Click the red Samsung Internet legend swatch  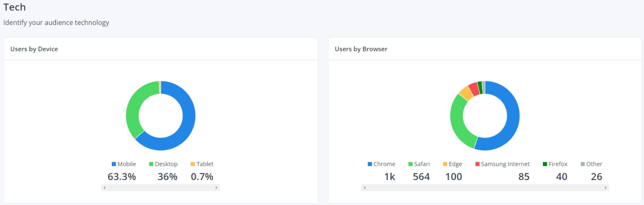tap(477, 164)
